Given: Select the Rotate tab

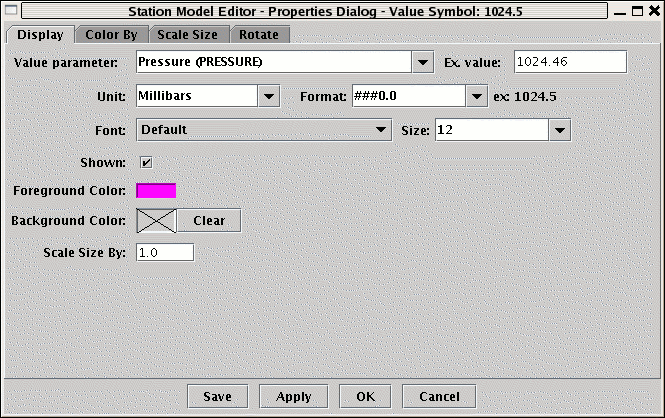Looking at the screenshot, I should [259, 34].
